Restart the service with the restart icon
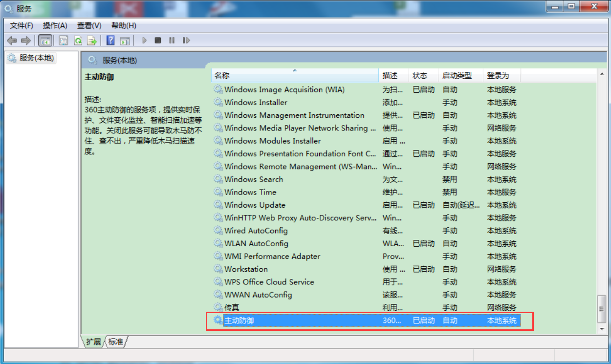The image size is (611, 364). coord(186,41)
